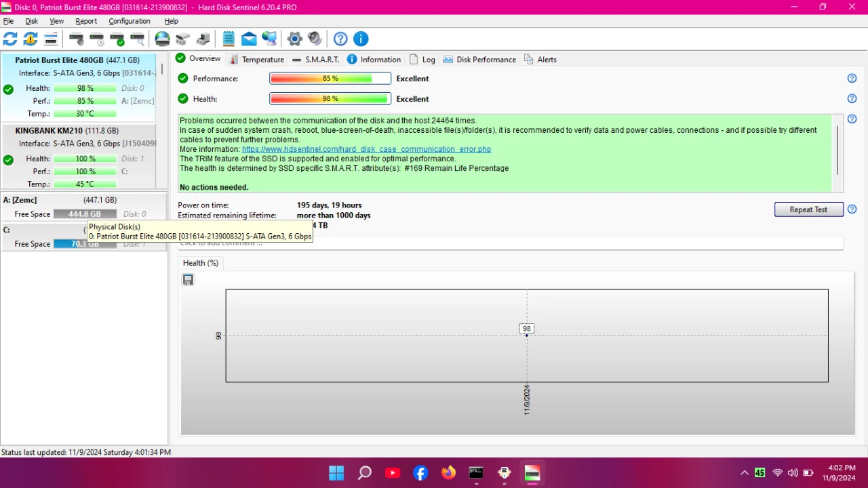The image size is (868, 488).
Task: Click the 98 data point on graph
Action: [527, 335]
